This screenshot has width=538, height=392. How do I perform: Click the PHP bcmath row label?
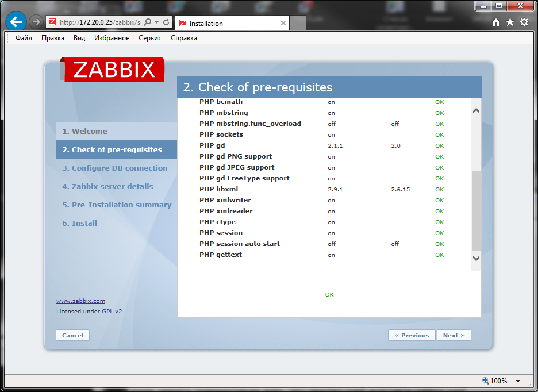pos(221,102)
